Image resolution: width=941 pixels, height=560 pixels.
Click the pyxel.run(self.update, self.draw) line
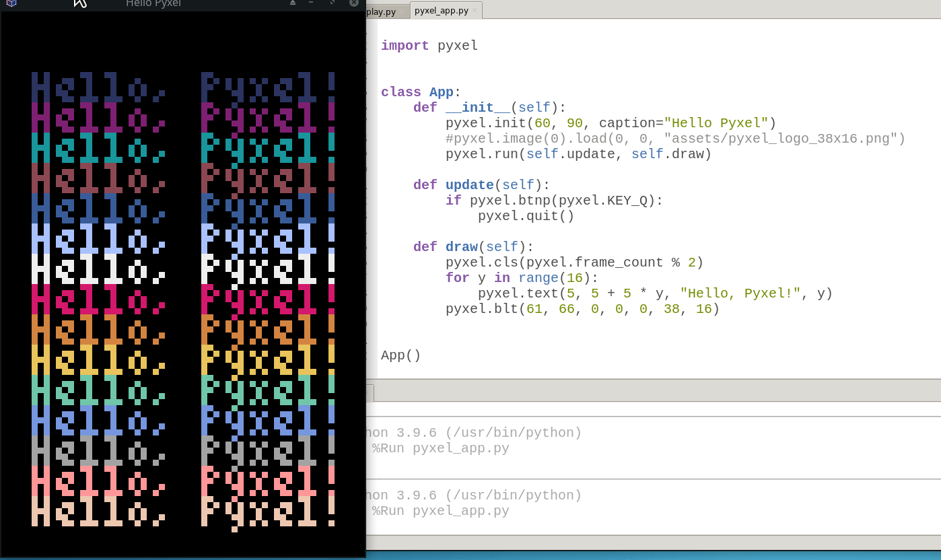[x=579, y=154]
